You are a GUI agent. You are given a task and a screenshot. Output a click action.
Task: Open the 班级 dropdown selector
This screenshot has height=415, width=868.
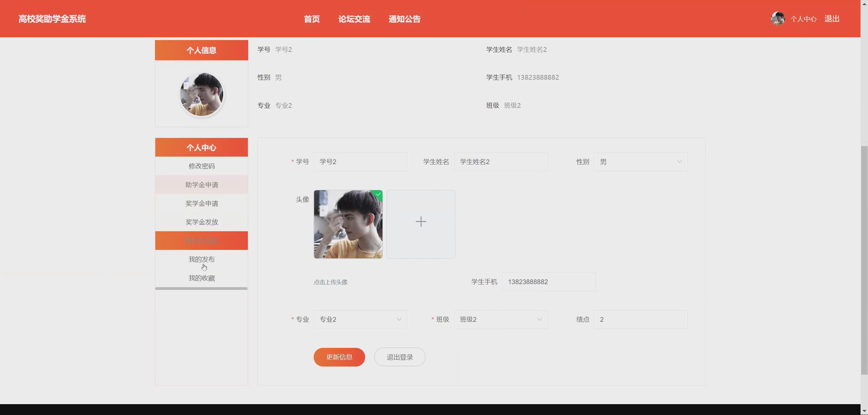click(500, 319)
